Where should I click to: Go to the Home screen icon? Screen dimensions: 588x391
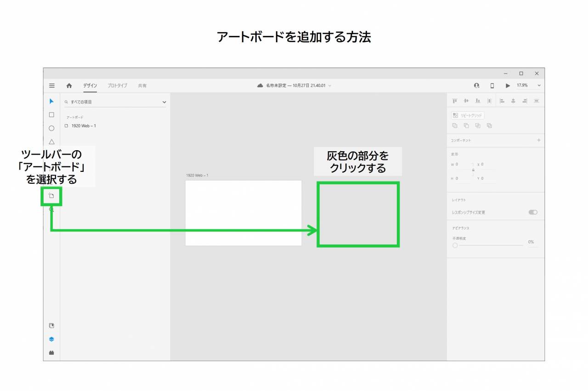point(69,85)
